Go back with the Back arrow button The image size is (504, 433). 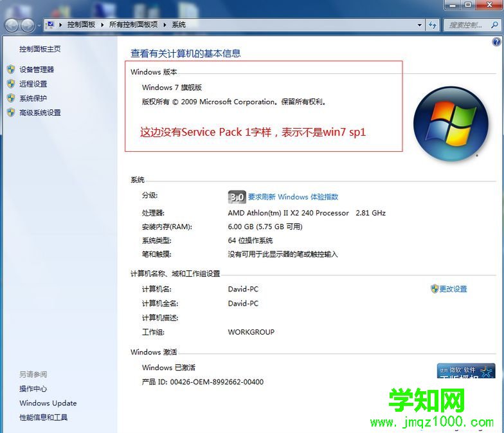(x=12, y=25)
